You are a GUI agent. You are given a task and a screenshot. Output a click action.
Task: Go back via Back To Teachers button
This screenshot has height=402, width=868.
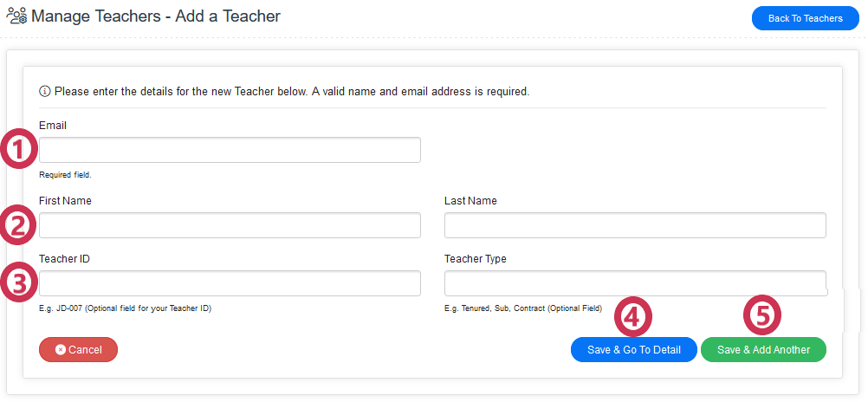(x=805, y=18)
